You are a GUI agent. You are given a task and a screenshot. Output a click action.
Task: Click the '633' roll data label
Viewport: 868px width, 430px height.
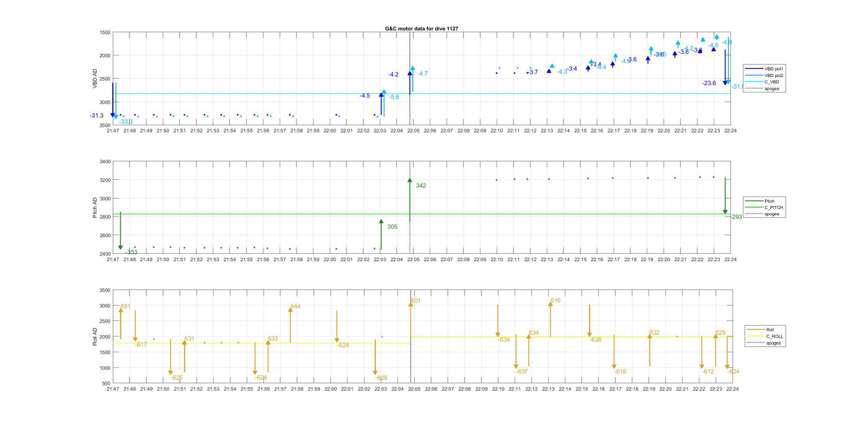(273, 339)
